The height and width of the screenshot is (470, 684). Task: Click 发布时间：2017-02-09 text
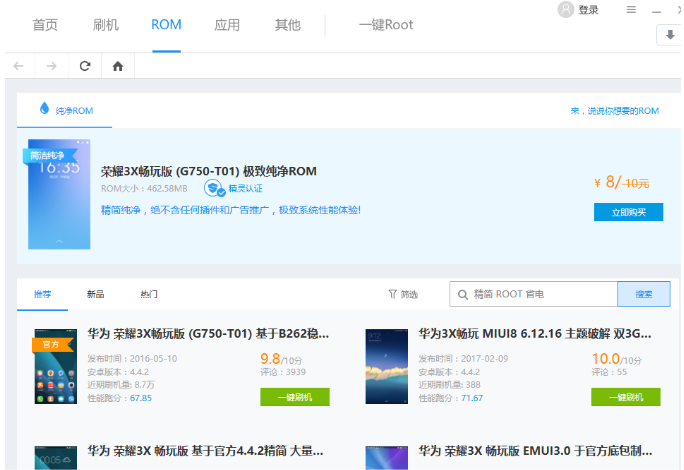[463, 359]
